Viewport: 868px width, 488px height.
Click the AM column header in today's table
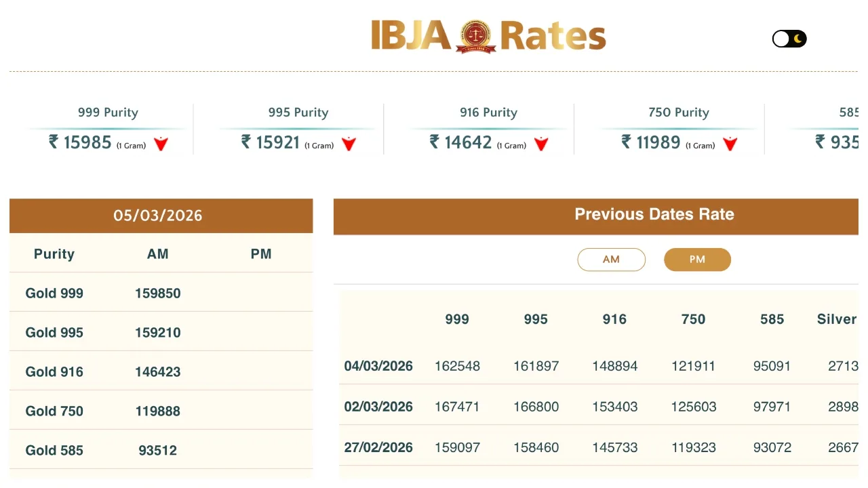[x=158, y=254]
